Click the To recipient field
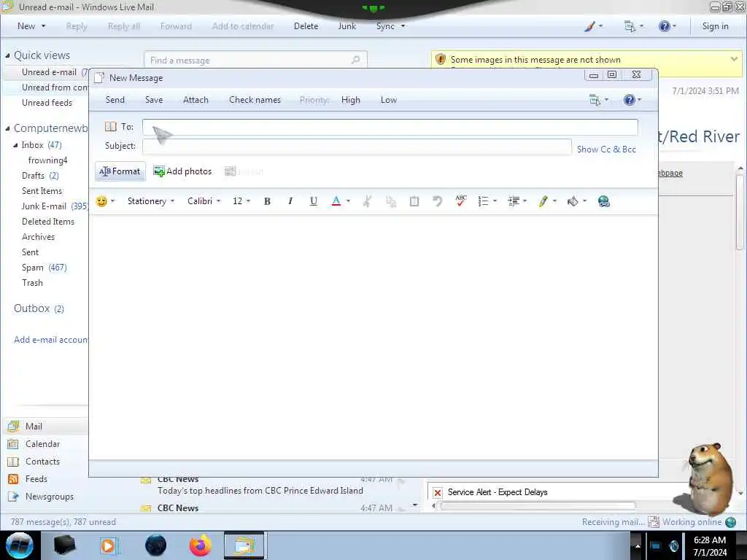 [x=390, y=127]
